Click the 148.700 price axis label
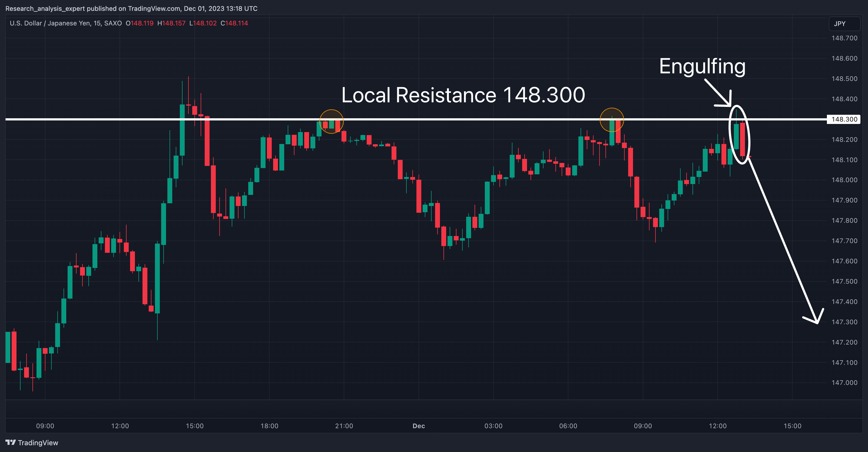Viewport: 868px width, 452px height. pos(844,38)
